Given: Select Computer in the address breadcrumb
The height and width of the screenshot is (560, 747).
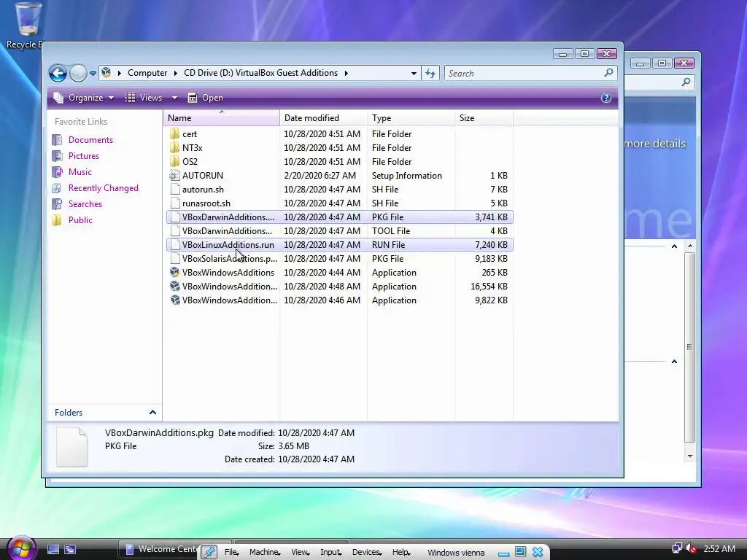Looking at the screenshot, I should click(x=147, y=73).
